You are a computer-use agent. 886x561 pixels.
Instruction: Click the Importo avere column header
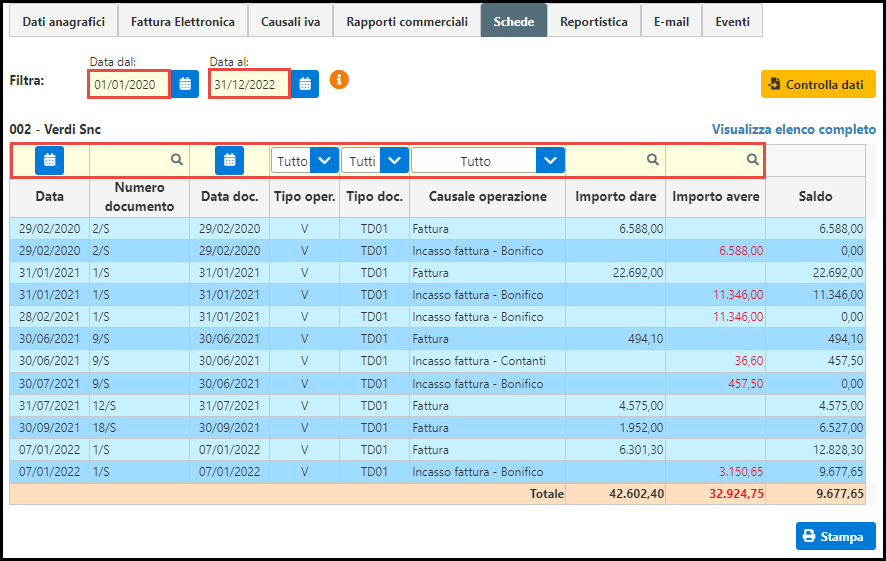tap(715, 197)
